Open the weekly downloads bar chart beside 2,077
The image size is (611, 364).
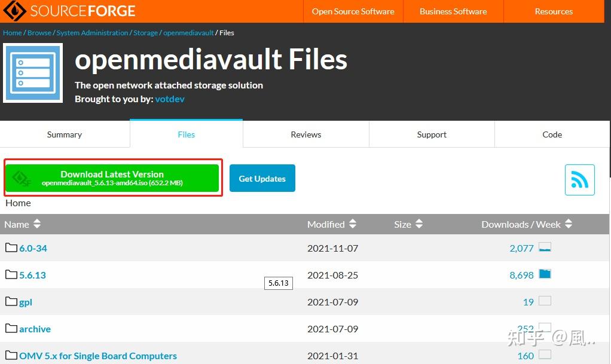tap(545, 247)
